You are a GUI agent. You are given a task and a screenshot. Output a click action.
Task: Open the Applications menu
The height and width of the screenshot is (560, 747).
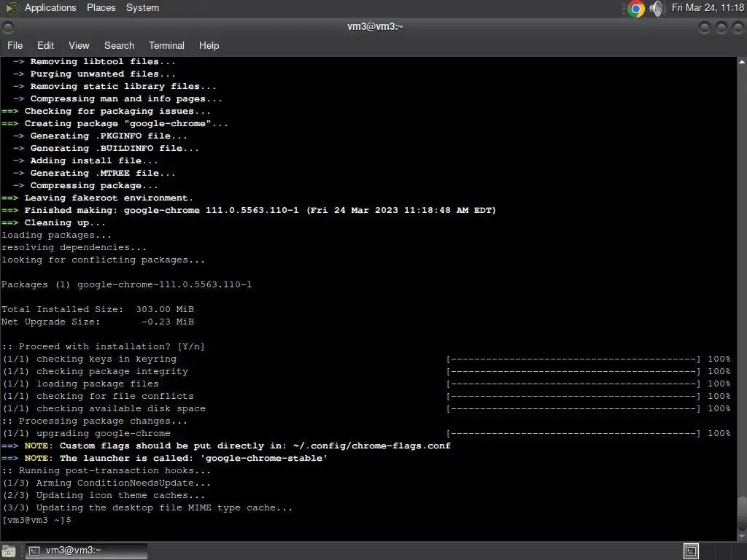(x=50, y=7)
